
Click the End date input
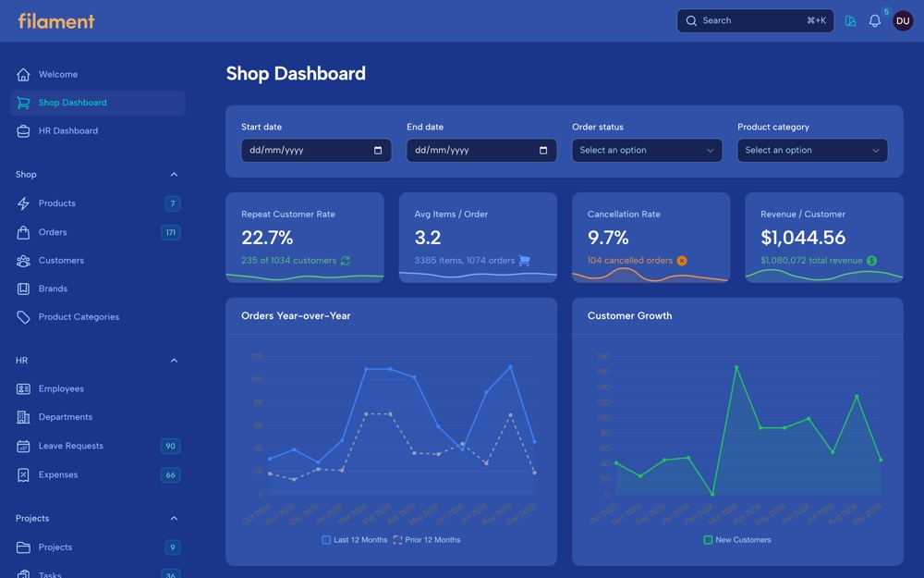tap(481, 151)
